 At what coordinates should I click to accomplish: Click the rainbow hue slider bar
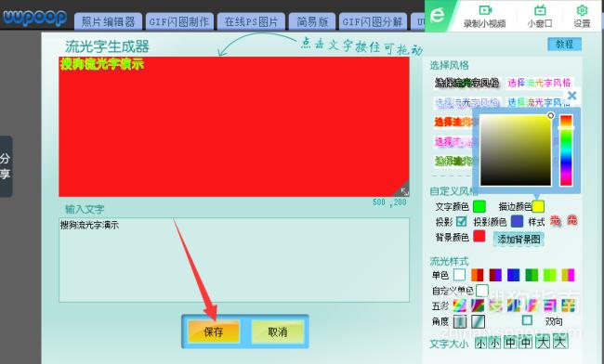click(x=566, y=150)
